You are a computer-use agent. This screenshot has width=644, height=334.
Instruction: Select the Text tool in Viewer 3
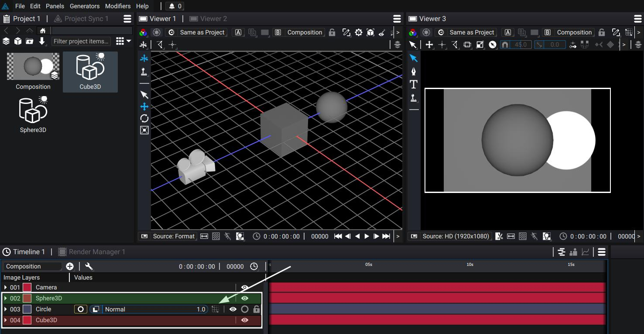pos(414,84)
